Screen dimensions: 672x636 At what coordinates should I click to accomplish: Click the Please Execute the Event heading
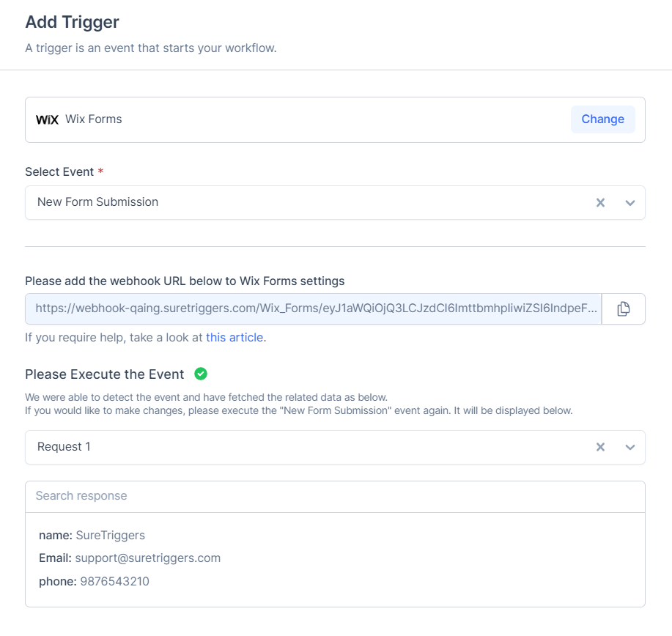[105, 374]
